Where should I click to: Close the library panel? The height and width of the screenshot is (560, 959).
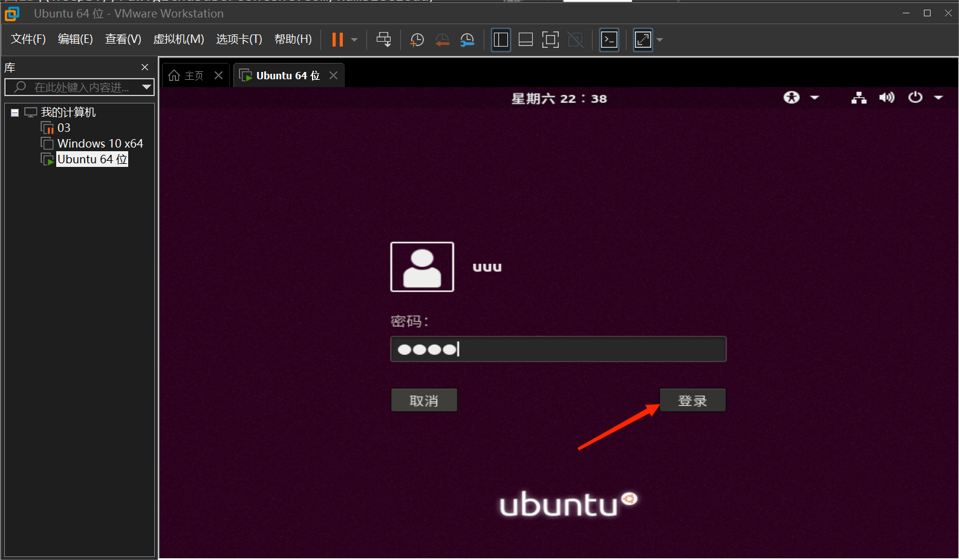point(145,67)
